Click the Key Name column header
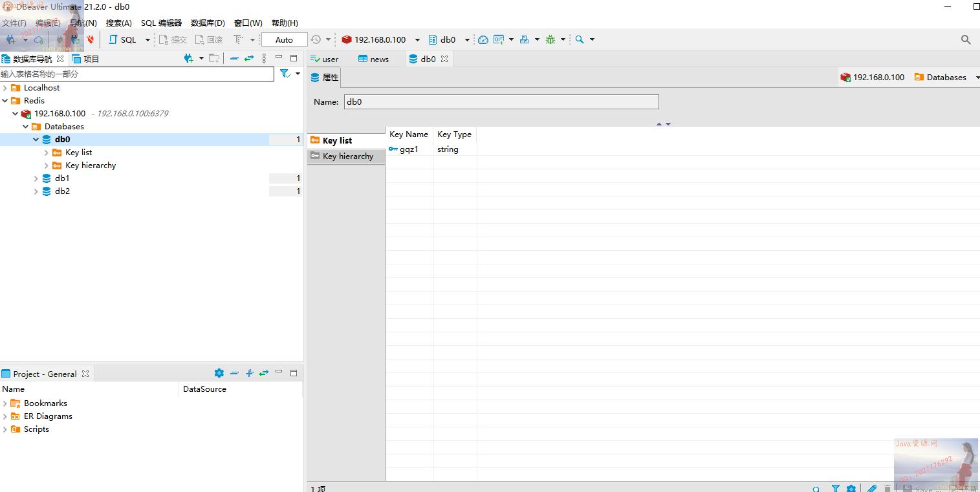 click(409, 134)
